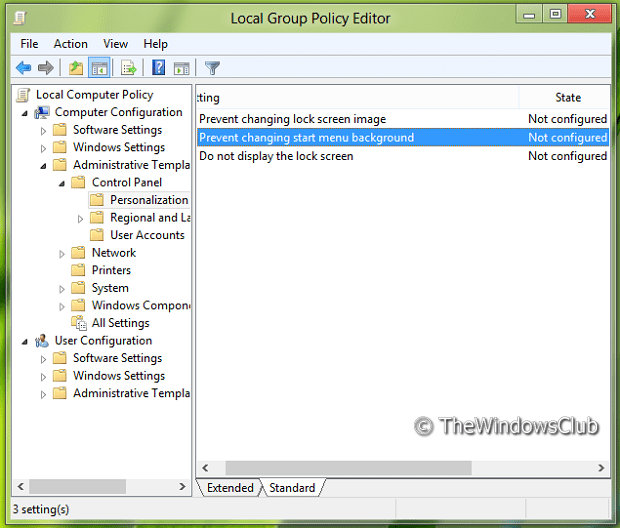Select Regional and Language tree label
The image size is (620, 528).
150,218
